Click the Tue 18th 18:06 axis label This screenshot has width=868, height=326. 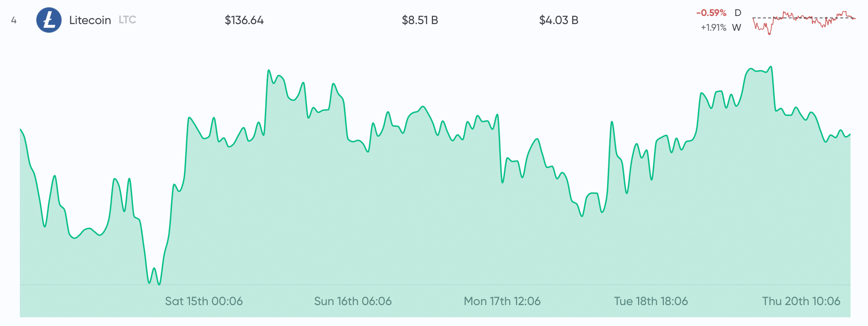[x=651, y=301]
